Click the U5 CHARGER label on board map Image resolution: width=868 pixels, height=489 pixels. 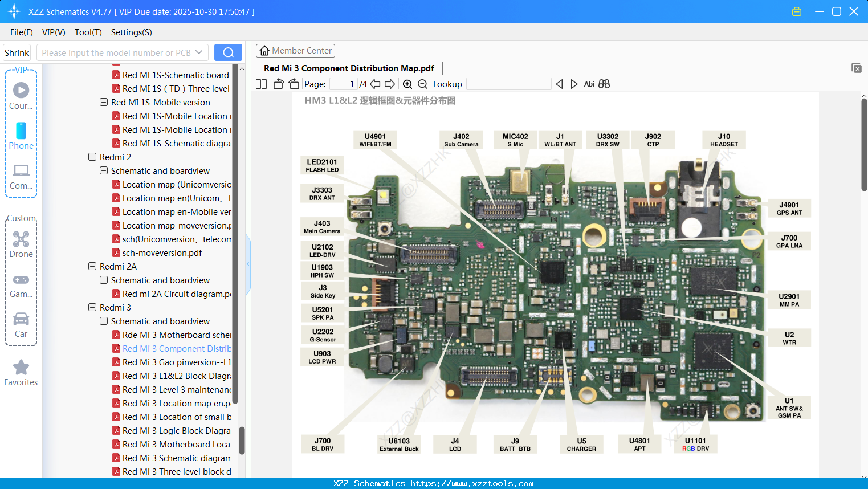click(581, 445)
